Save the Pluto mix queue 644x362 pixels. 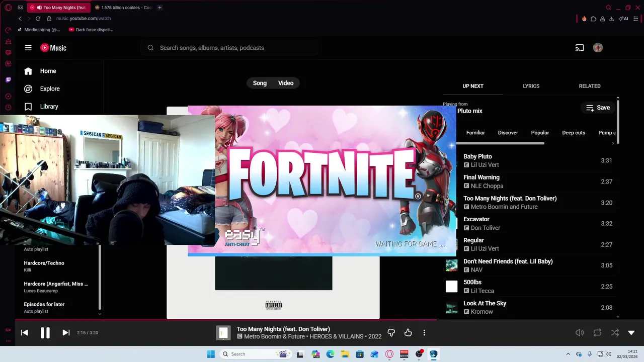tap(598, 108)
